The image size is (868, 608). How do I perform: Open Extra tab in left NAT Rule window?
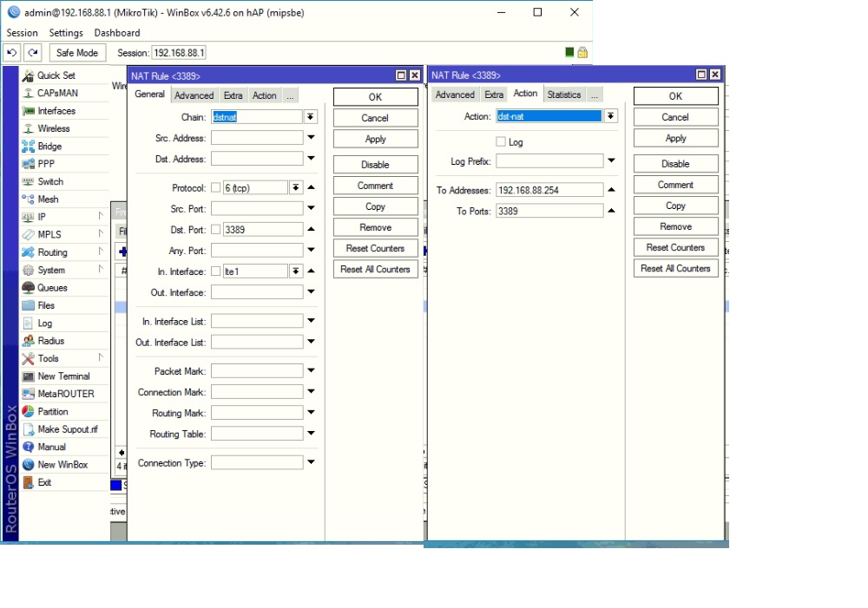tap(233, 95)
